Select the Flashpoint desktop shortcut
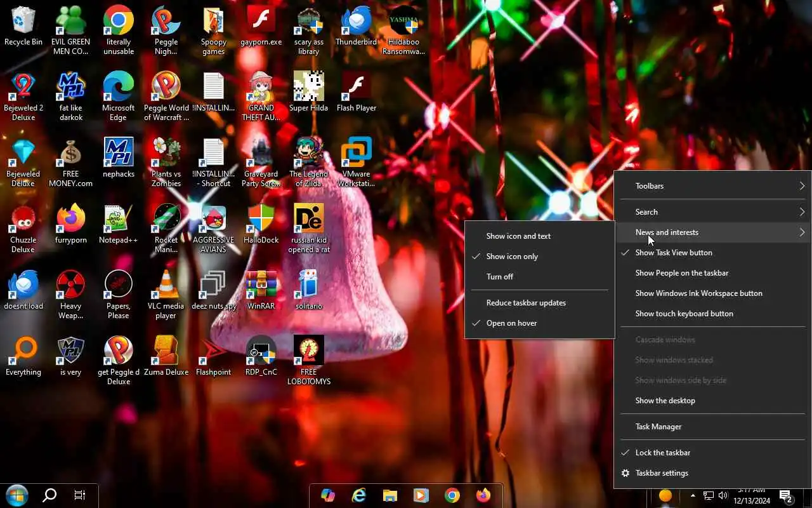 point(214,356)
